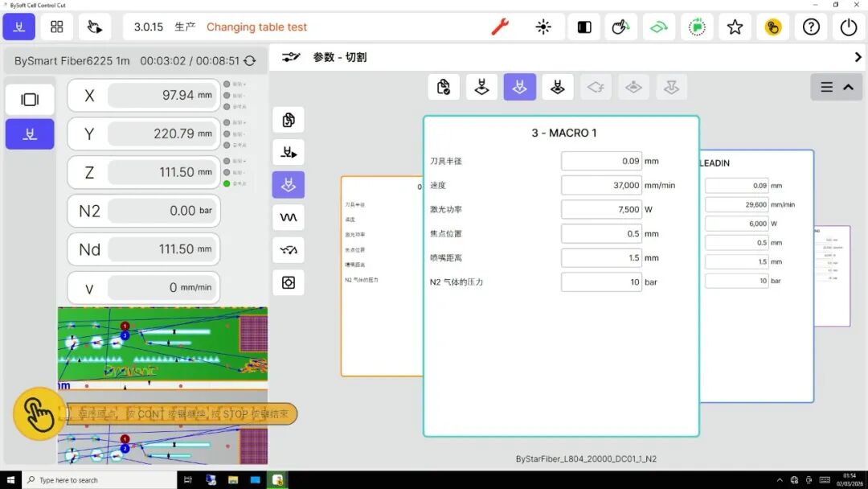Toggle the film frame view button on left
This screenshot has height=489, width=868.
[x=30, y=100]
